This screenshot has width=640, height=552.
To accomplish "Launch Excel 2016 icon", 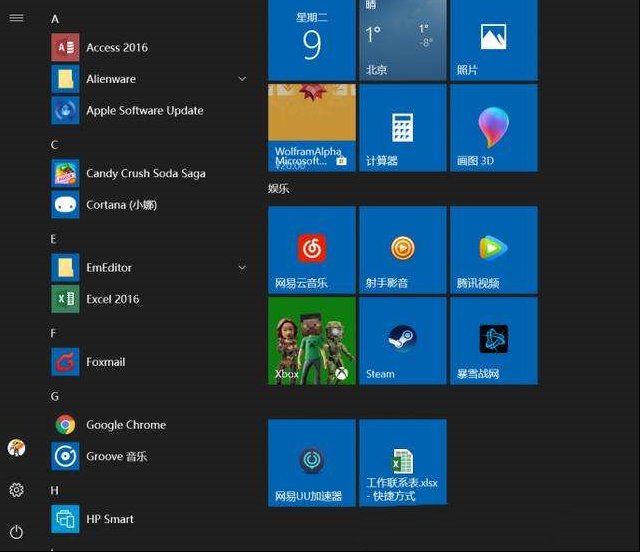I will tap(65, 299).
